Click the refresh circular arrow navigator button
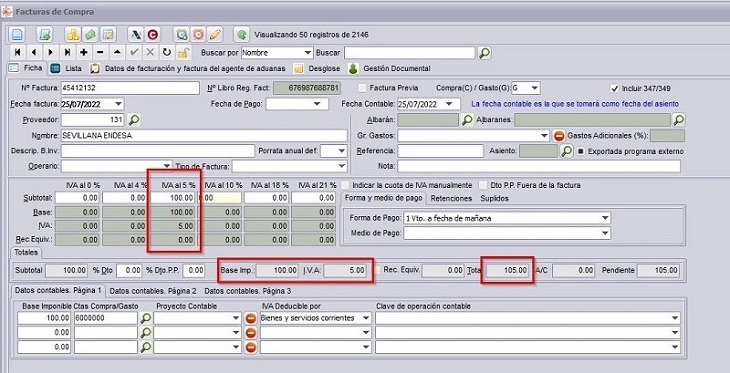This screenshot has height=373, width=730. click(x=167, y=52)
